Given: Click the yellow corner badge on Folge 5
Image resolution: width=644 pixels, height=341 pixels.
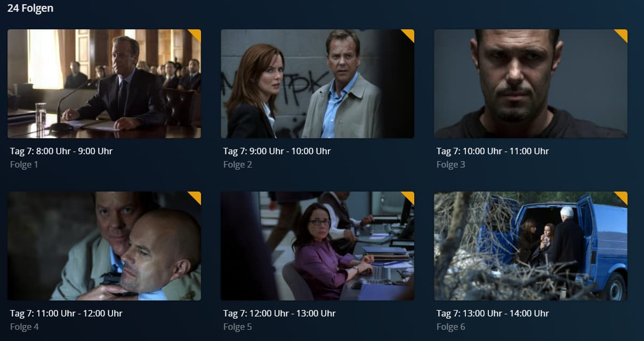Looking at the screenshot, I should [409, 196].
